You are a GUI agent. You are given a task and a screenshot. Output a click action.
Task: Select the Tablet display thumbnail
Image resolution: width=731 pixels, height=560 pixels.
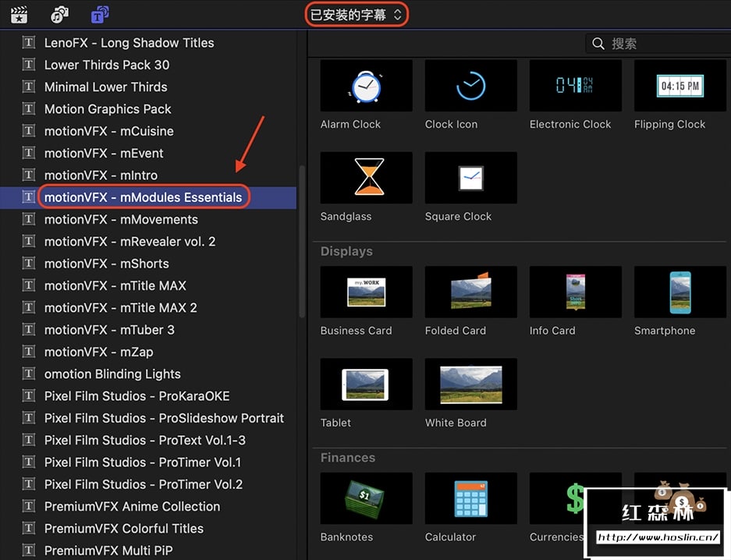(x=367, y=384)
